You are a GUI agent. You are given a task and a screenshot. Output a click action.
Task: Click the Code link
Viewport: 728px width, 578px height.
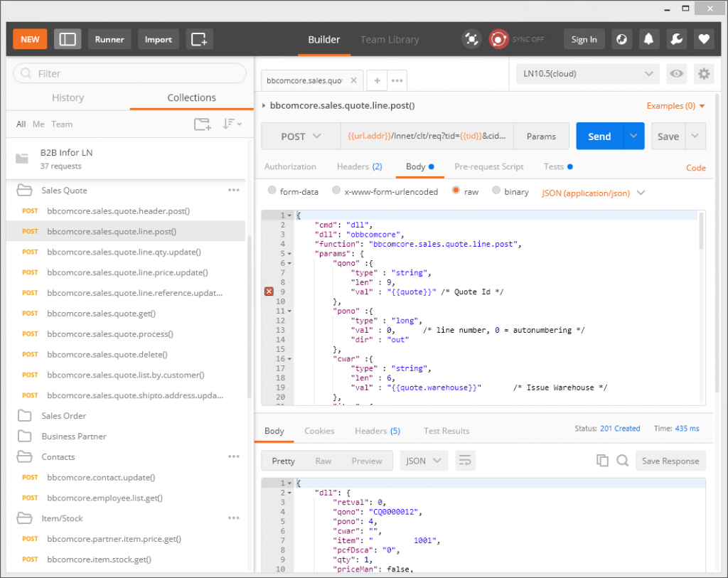tap(695, 168)
